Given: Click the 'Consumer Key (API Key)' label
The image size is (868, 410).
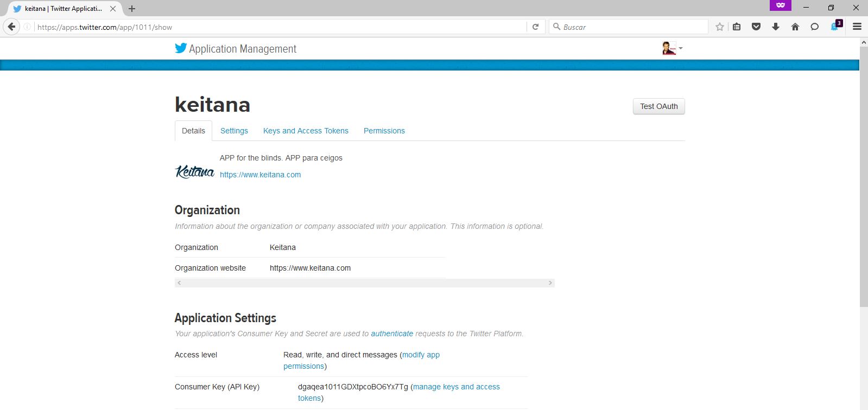Looking at the screenshot, I should [x=217, y=387].
